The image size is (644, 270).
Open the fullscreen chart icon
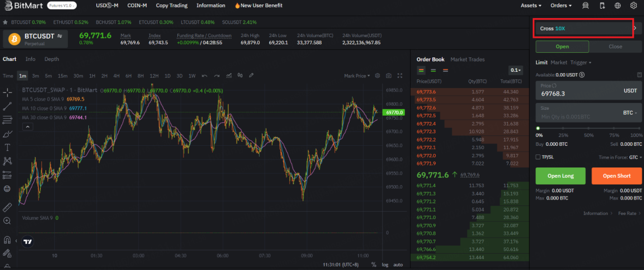click(400, 75)
